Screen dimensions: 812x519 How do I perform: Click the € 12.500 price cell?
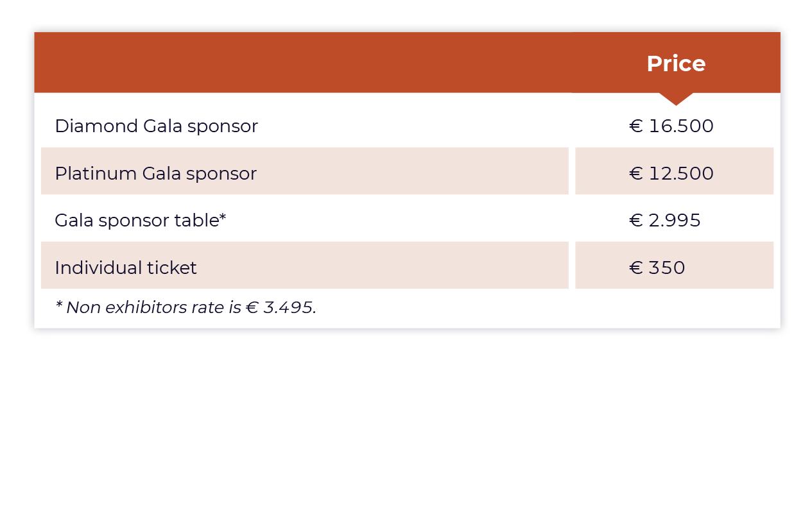671,173
